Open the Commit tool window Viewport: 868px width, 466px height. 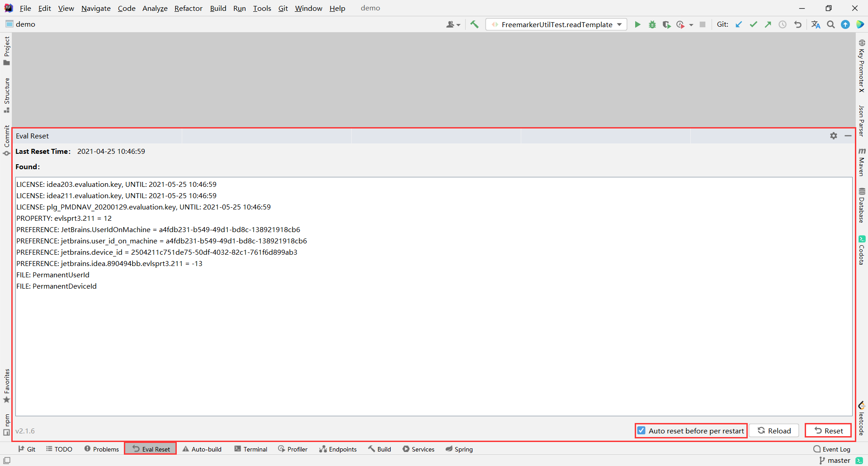(x=7, y=140)
